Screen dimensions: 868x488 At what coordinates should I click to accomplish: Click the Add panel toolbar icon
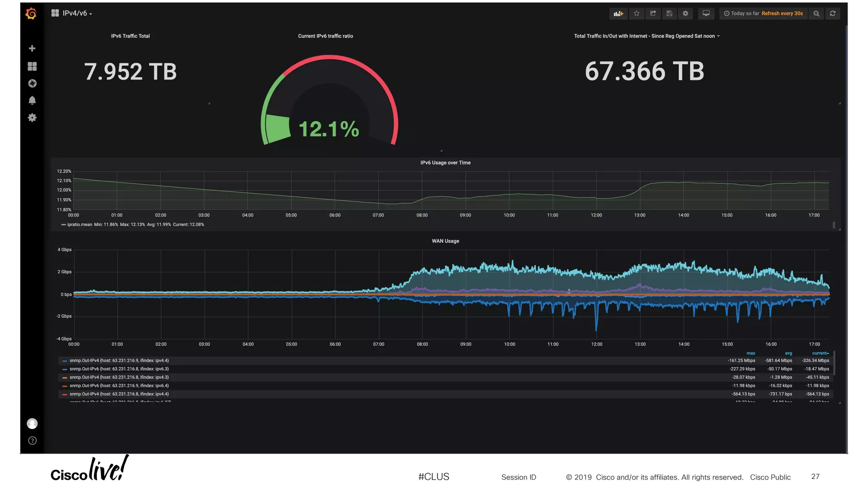(x=618, y=14)
